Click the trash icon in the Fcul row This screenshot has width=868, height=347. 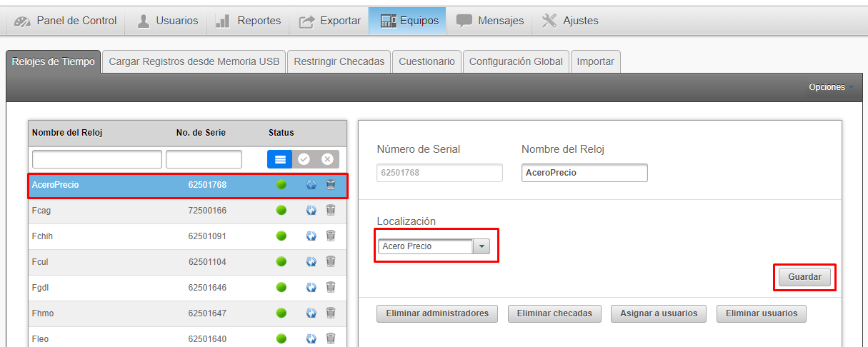click(331, 261)
